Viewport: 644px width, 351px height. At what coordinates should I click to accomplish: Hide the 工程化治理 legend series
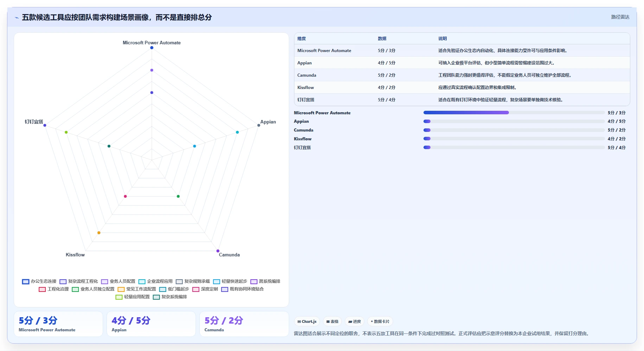click(54, 289)
